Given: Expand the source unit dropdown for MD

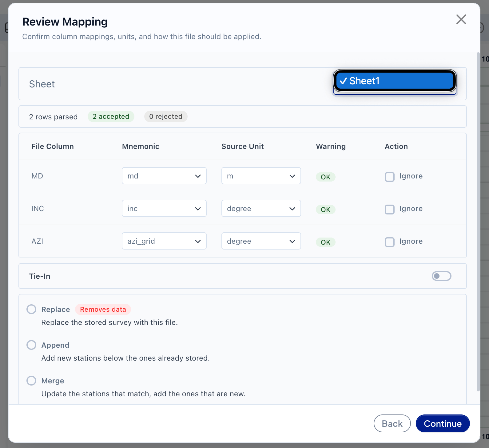Looking at the screenshot, I should click(x=261, y=176).
